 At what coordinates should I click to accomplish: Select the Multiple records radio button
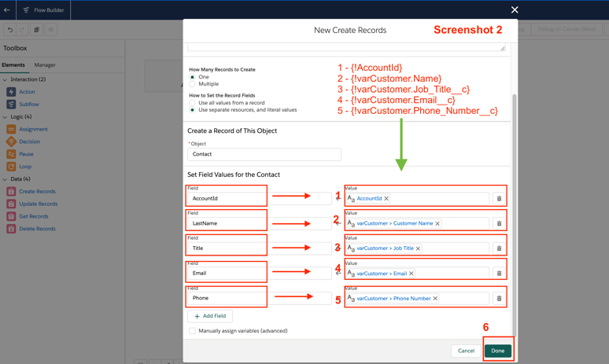(x=192, y=84)
